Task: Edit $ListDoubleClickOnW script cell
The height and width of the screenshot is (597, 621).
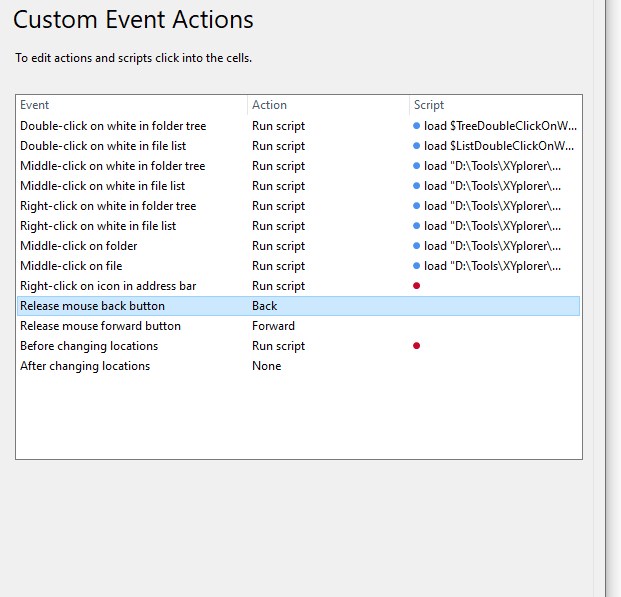Action: 500,146
